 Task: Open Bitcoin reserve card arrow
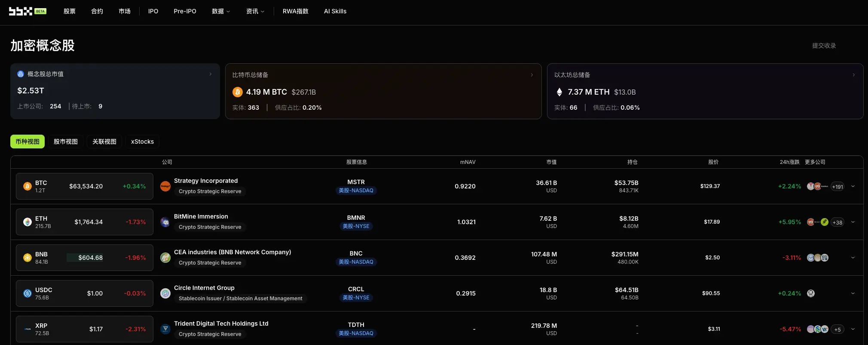[x=532, y=75]
